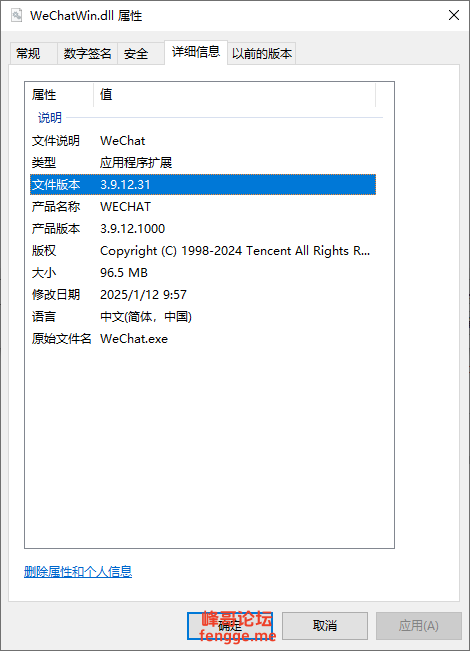Click the 属性 column header
The width and height of the screenshot is (470, 651).
tap(59, 95)
